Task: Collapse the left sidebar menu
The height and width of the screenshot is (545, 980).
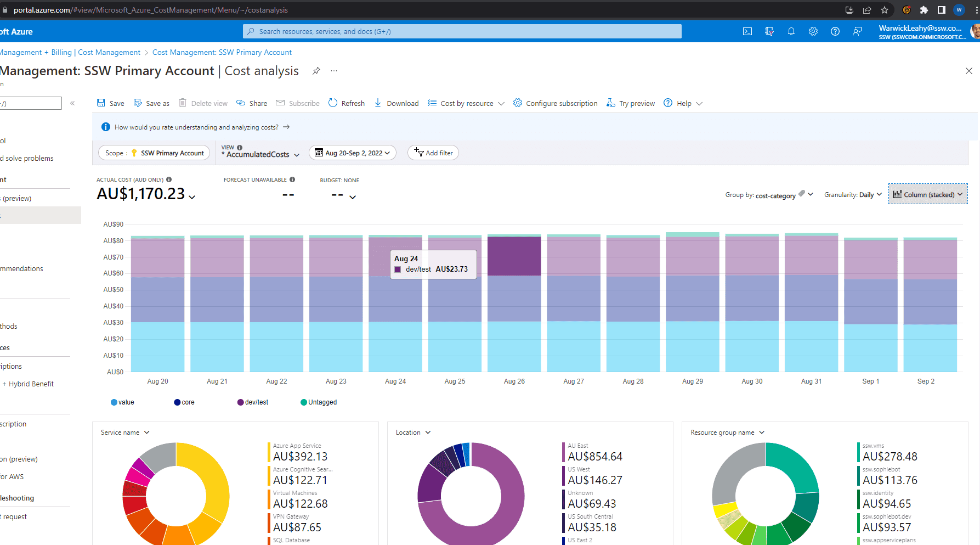Action: click(x=72, y=103)
